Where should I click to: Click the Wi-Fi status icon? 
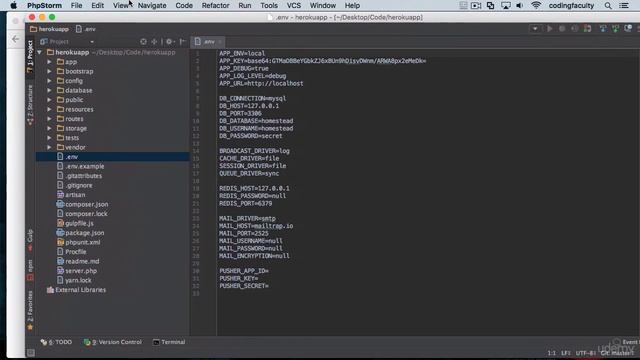click(536, 5)
